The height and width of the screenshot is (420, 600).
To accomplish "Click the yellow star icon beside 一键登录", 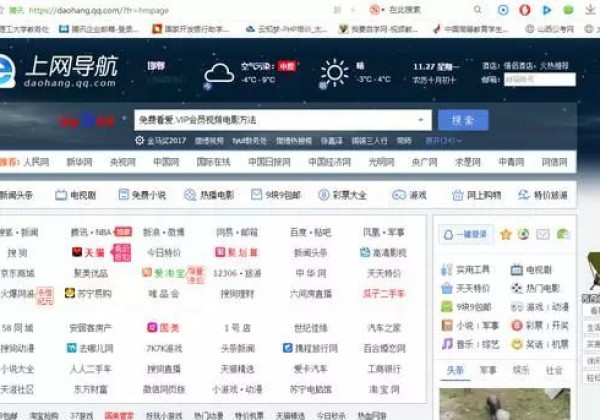I will (x=505, y=234).
